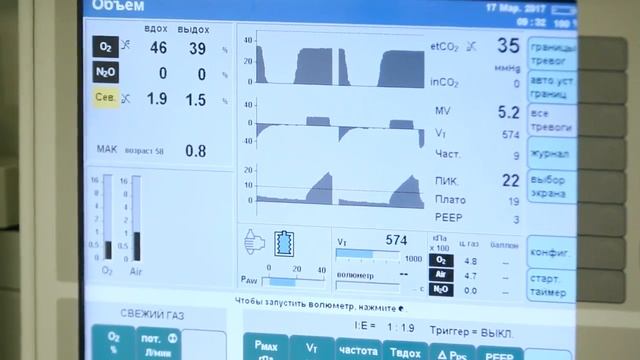
Task: Open выбор экрана screen selection
Action: coord(552,186)
